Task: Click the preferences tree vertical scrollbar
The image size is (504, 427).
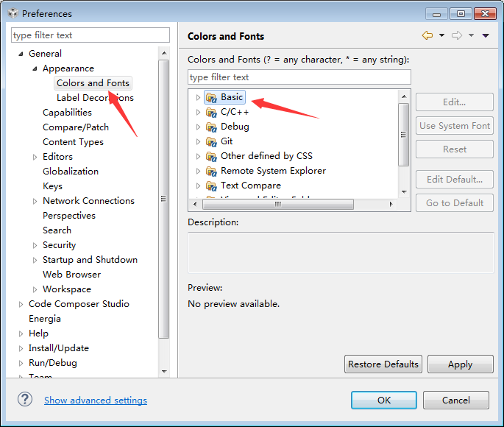Action: (x=164, y=199)
